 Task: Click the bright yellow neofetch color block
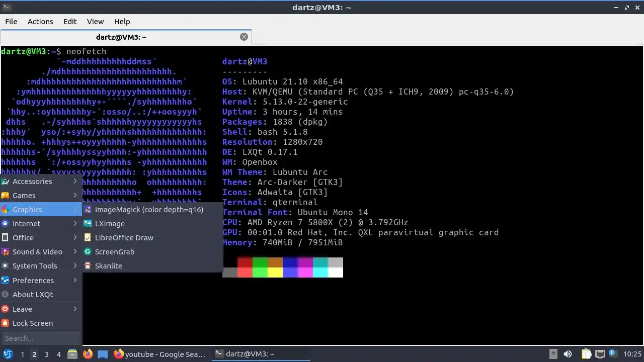coord(275,273)
